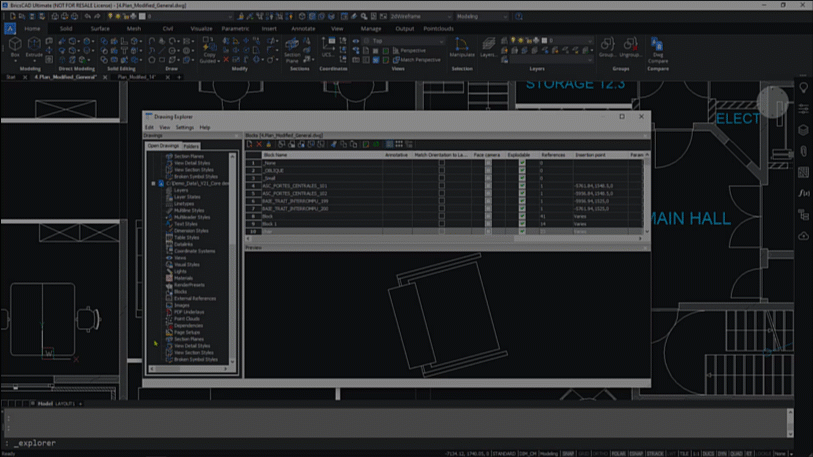Open the Section Plane tool

click(292, 50)
